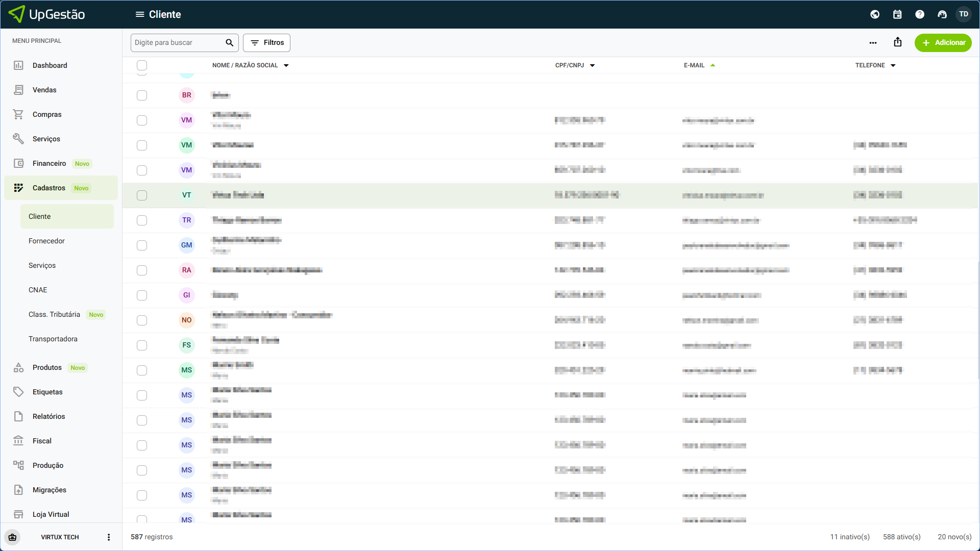This screenshot has height=551, width=980.
Task: Sort by Nome / Razão Social arrow
Action: [x=286, y=65]
